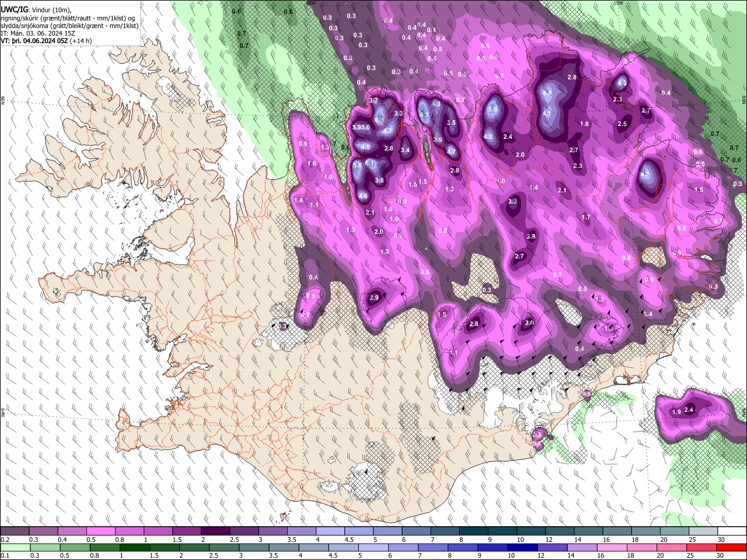
Task: Click the '0.1' legend tick label
Action: coord(5,556)
